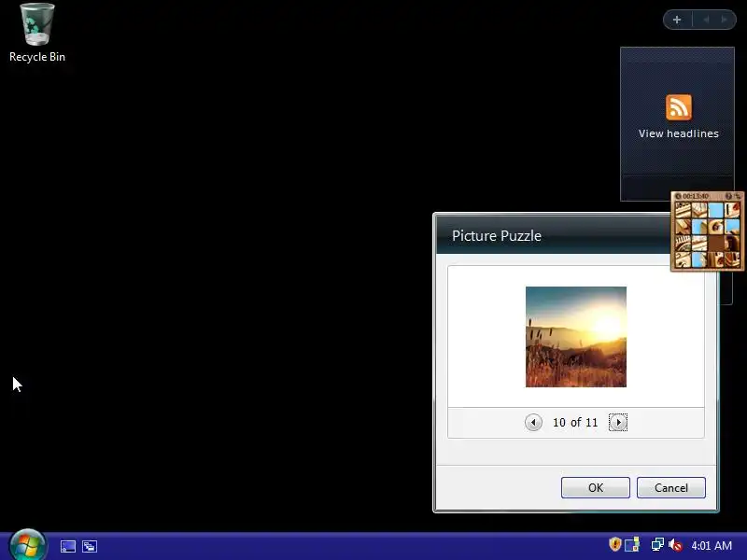Click the sidebar previous gadgets arrow

coord(707,20)
